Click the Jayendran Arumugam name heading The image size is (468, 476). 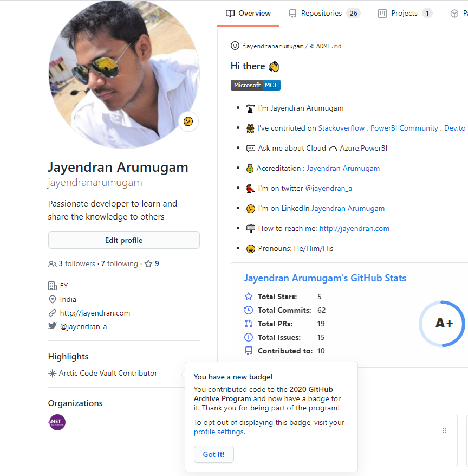coord(118,168)
